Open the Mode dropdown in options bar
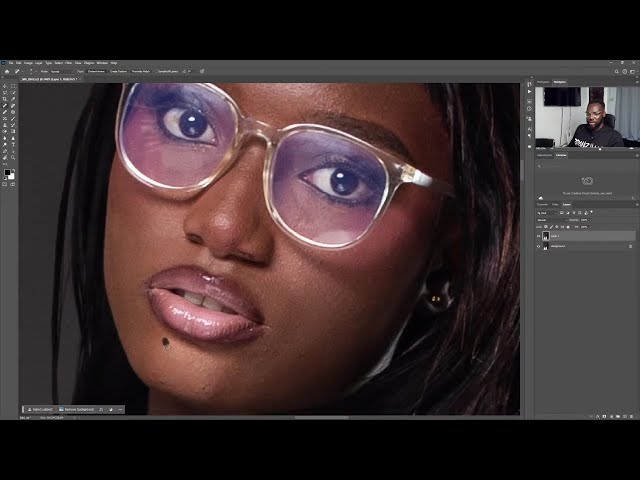 (62, 71)
